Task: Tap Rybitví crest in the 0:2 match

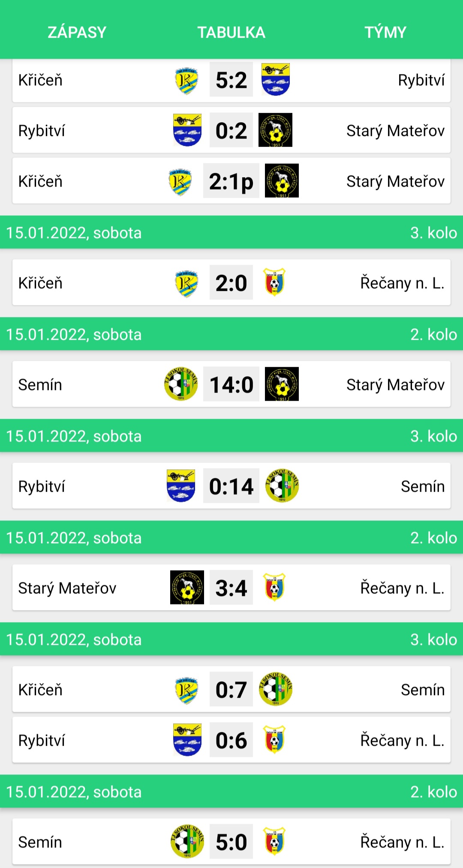Action: (187, 130)
